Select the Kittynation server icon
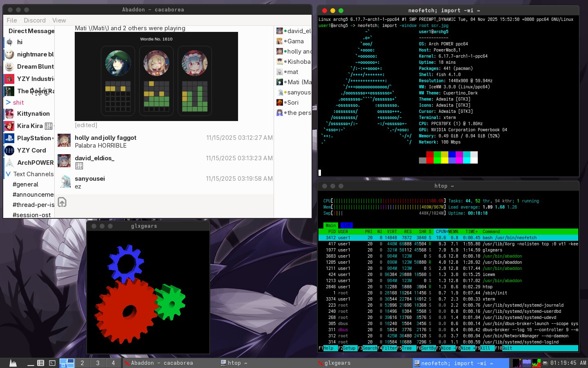The width and height of the screenshot is (588, 368). tap(9, 114)
